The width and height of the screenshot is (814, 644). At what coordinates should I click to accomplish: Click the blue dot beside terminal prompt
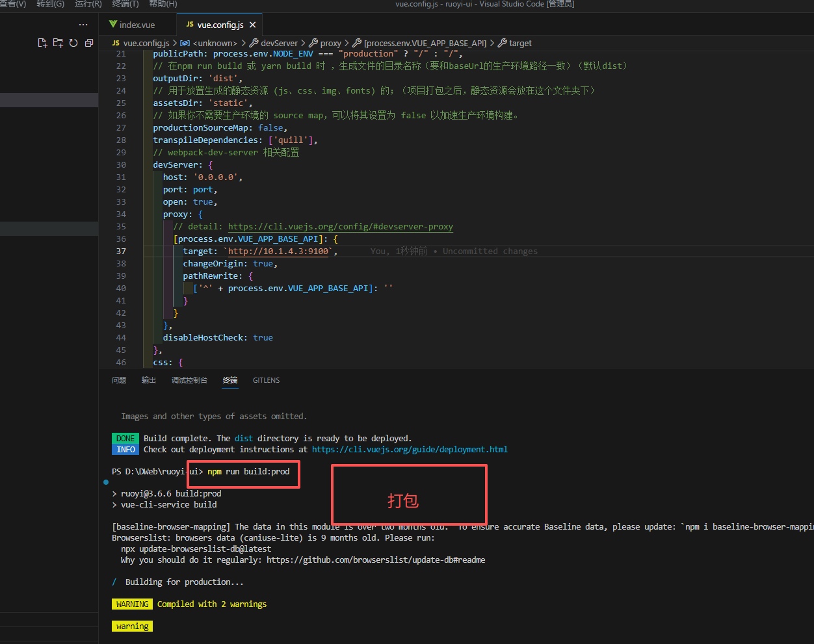106,482
